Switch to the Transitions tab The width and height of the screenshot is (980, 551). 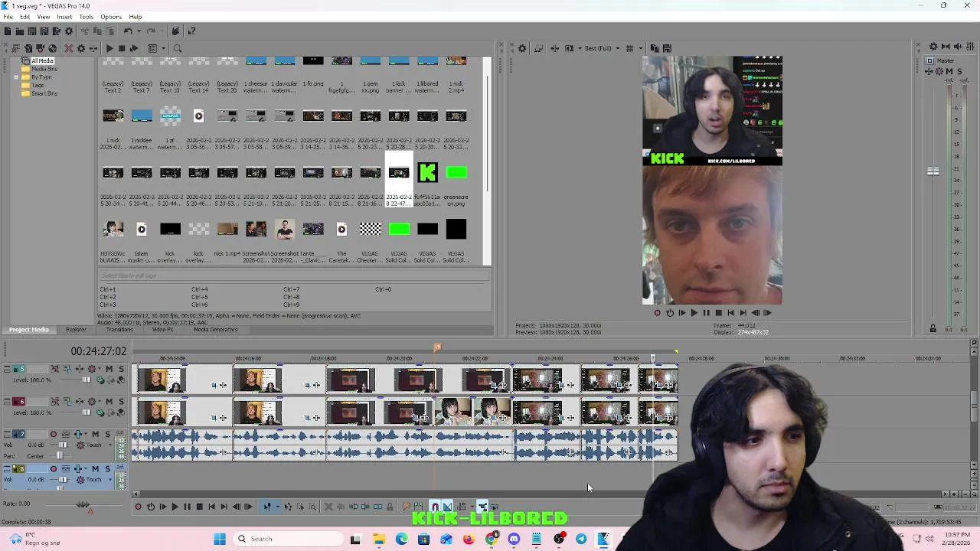[119, 330]
